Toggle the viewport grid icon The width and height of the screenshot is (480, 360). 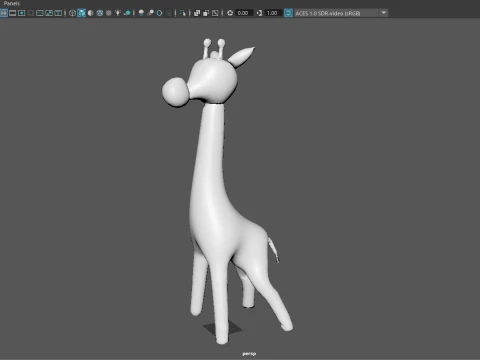(x=4, y=13)
